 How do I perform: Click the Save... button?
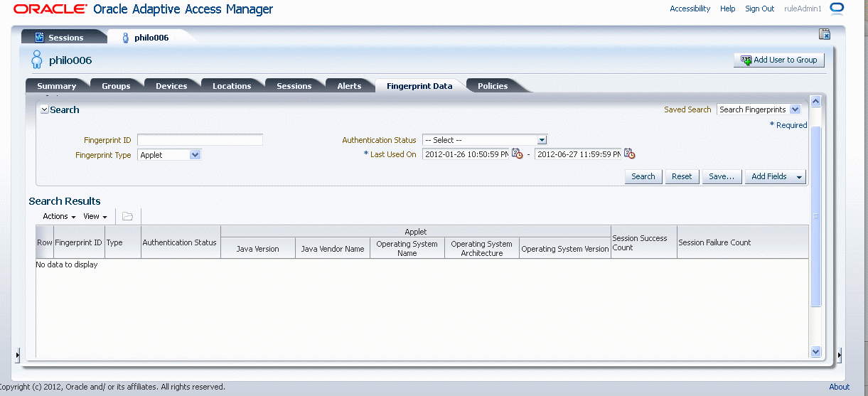pos(722,177)
